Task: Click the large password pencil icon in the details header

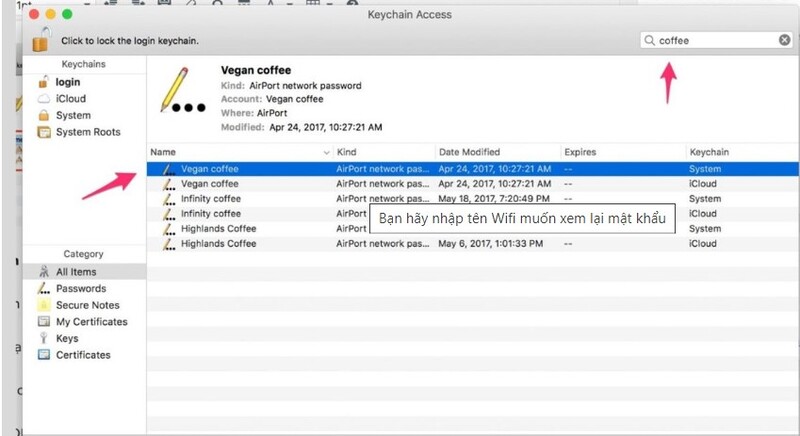Action: (182, 90)
